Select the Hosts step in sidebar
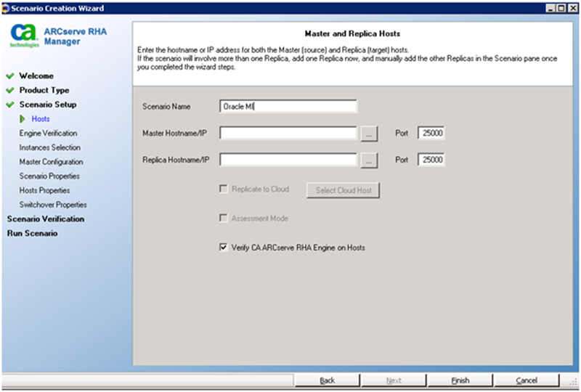This screenshot has height=392, width=581. tap(41, 119)
